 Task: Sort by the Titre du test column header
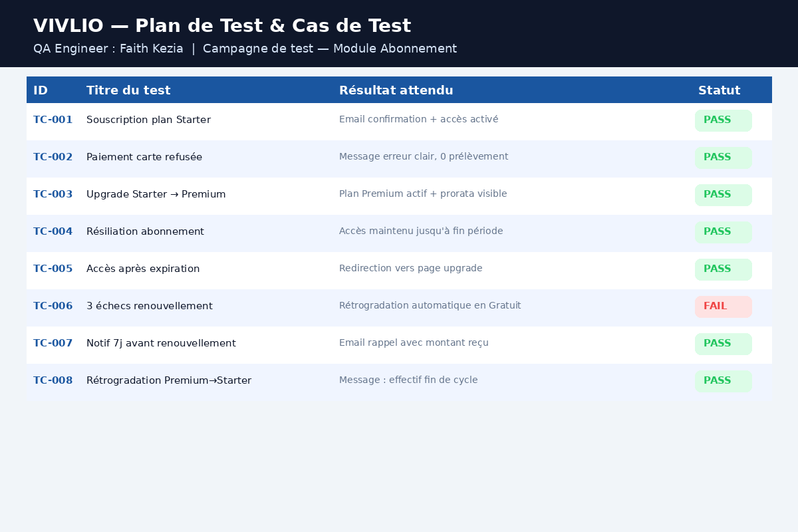(128, 90)
